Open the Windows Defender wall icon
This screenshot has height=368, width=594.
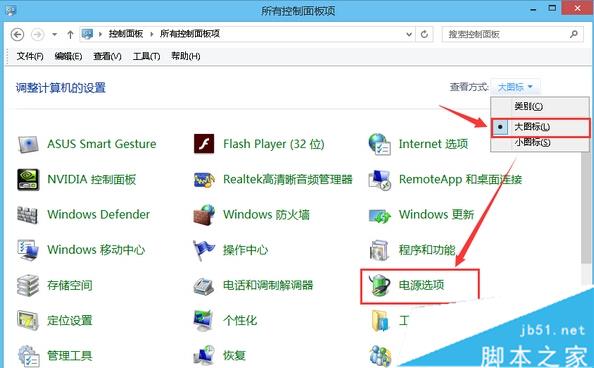coord(28,215)
